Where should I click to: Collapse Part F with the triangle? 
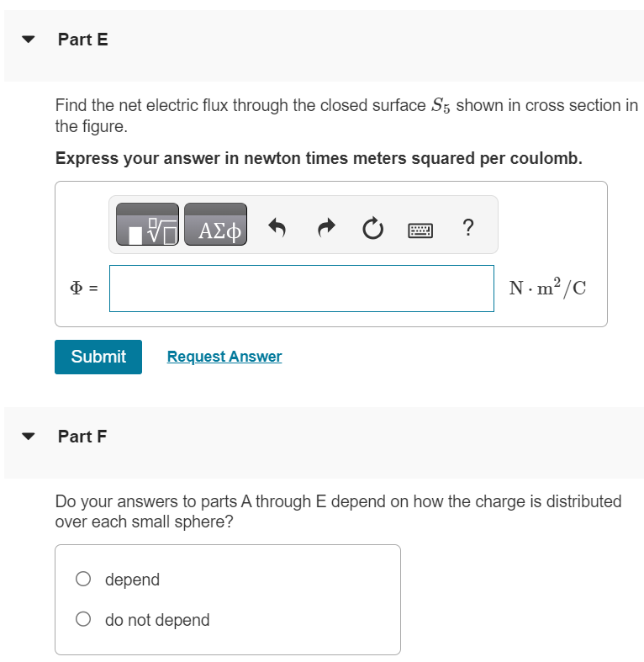click(x=29, y=437)
